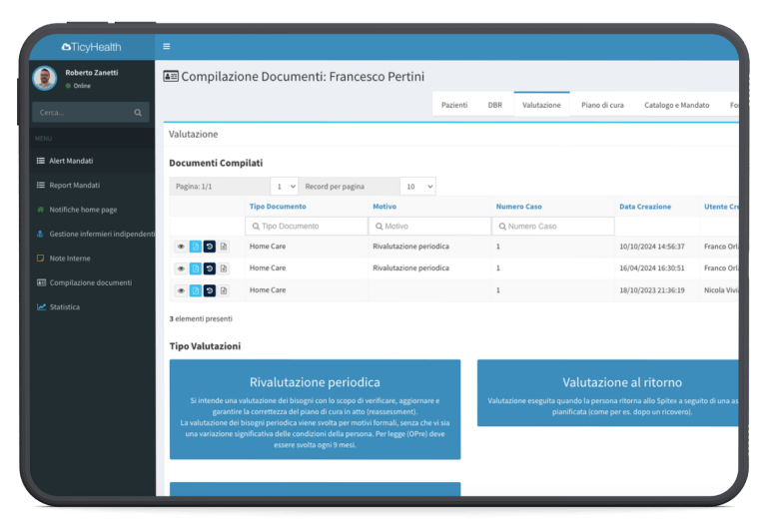This screenshot has height=532, width=764.
Task: Click the Statistica chart icon
Action: [41, 306]
